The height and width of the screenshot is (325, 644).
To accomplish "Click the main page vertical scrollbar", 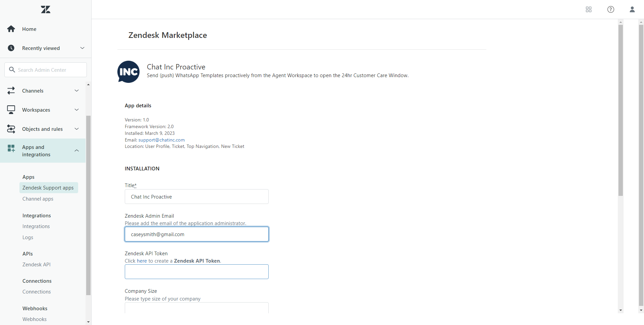I will (x=621, y=111).
